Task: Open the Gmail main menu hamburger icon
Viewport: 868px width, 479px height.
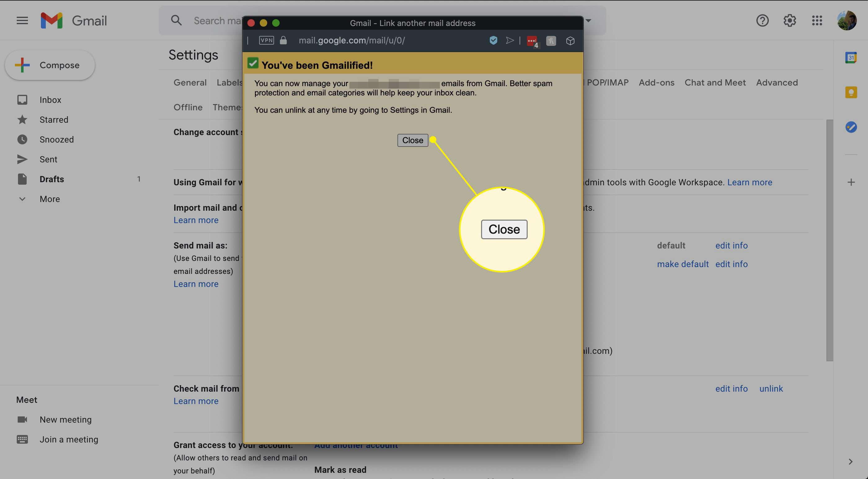Action: (22, 20)
